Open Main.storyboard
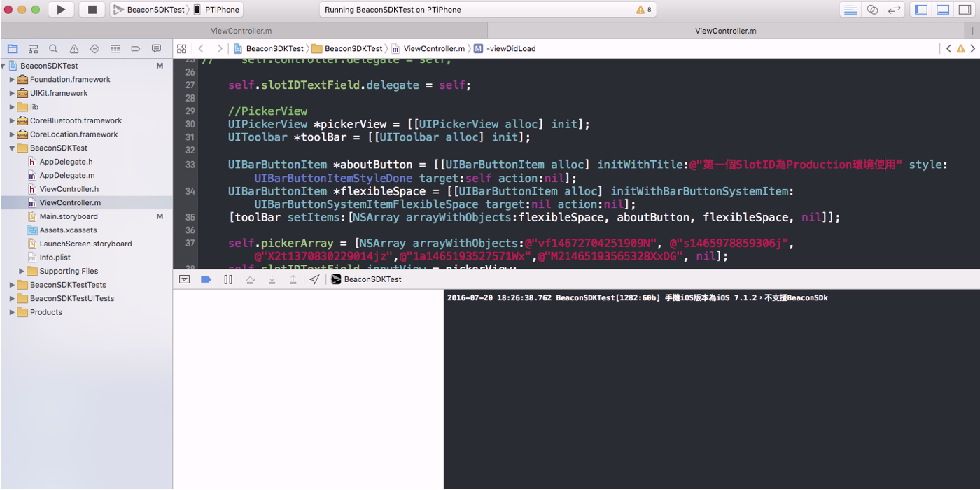This screenshot has height=490, width=980. (69, 216)
